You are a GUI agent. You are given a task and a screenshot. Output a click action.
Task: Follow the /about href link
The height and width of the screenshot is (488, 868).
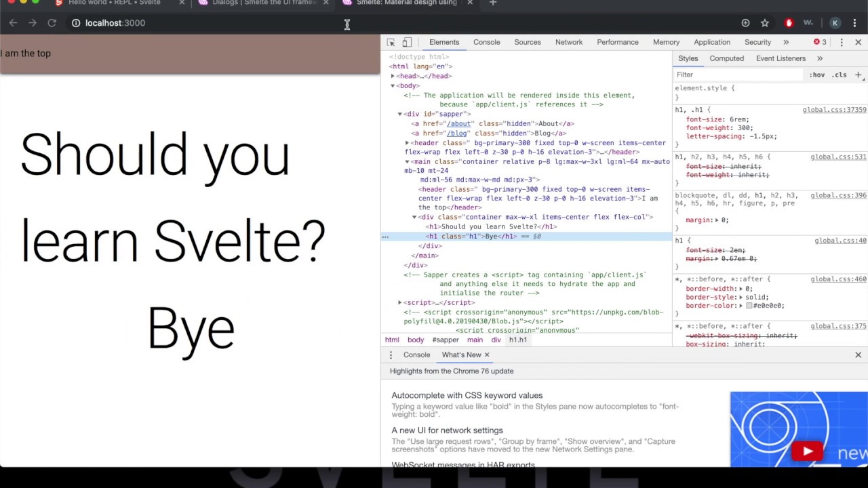tap(459, 123)
